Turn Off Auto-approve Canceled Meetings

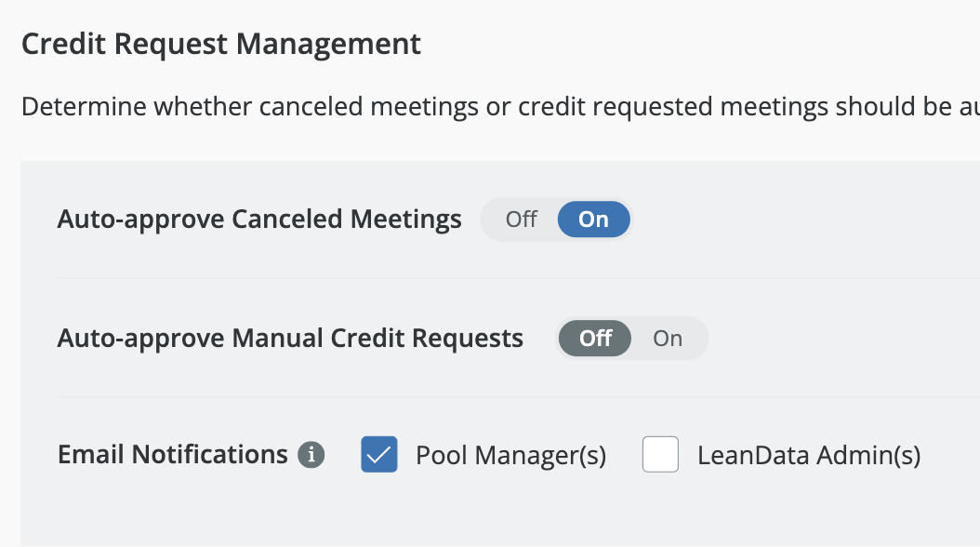[x=521, y=220]
